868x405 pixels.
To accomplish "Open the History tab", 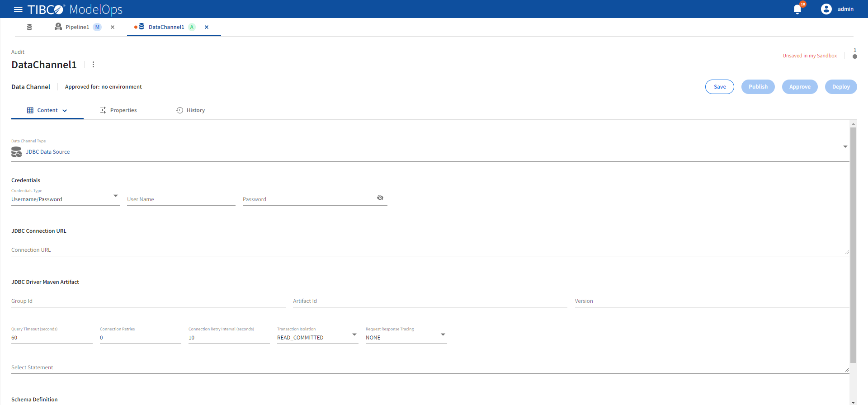I will click(x=190, y=110).
